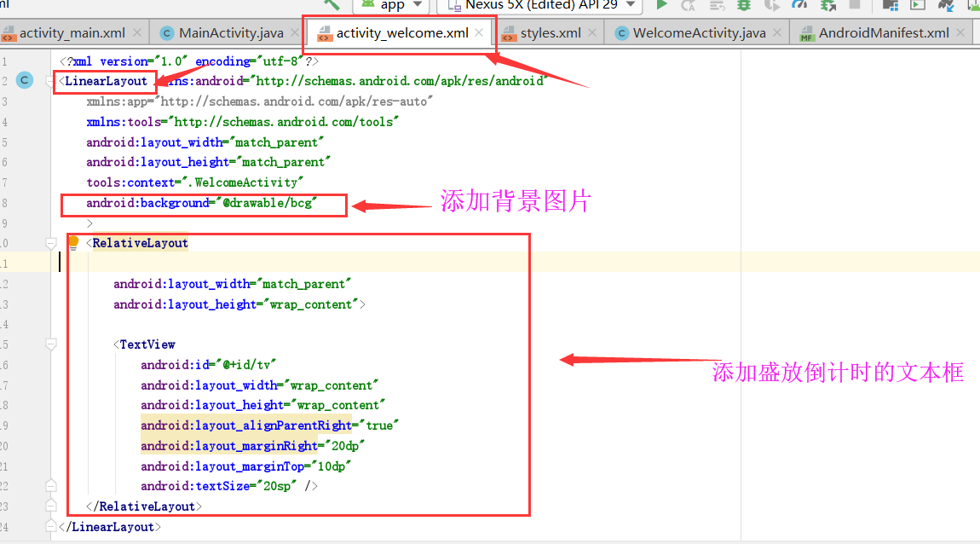Open the app run configuration dropdown
The image size is (980, 544).
tap(392, 5)
